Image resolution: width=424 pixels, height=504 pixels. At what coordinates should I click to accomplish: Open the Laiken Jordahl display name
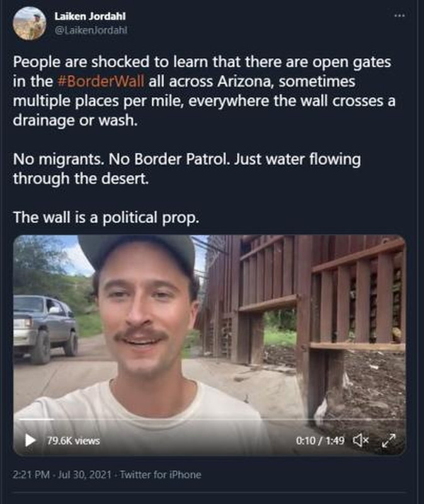point(90,16)
